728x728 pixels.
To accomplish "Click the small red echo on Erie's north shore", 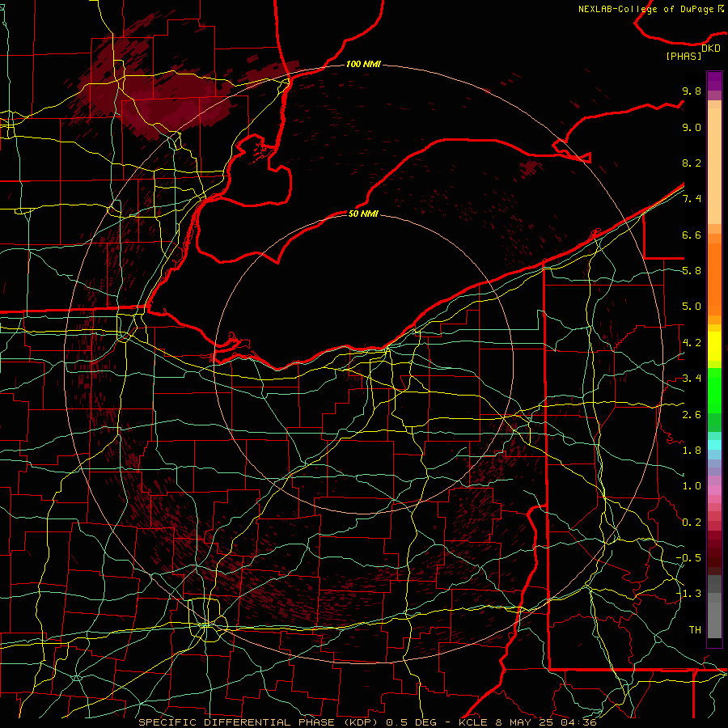I will tap(529, 167).
